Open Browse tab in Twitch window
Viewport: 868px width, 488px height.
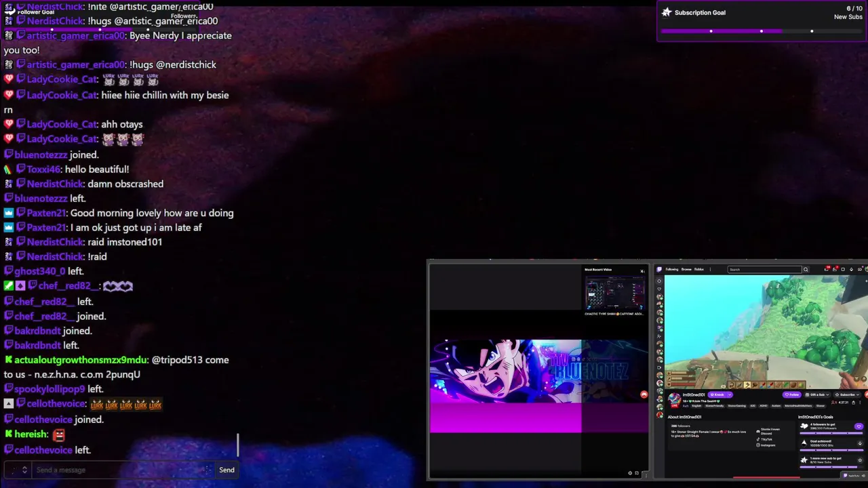(x=686, y=269)
